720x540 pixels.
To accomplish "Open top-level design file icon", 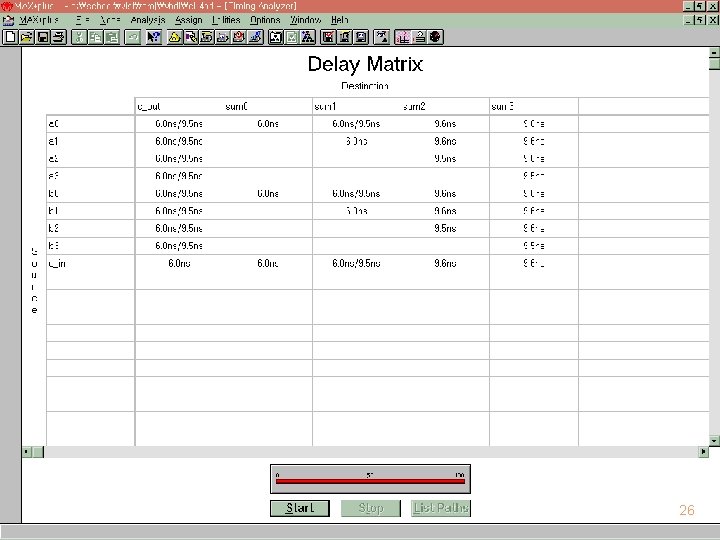I will point(308,37).
